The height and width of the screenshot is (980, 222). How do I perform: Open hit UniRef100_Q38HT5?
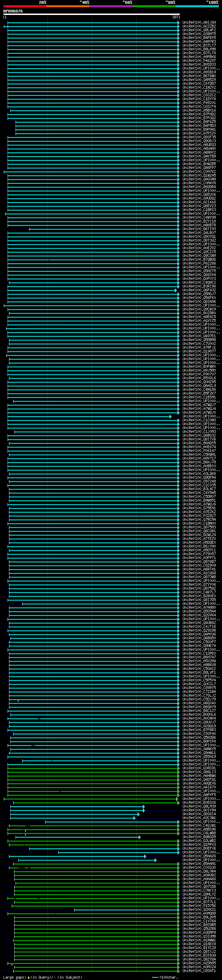[199, 34]
